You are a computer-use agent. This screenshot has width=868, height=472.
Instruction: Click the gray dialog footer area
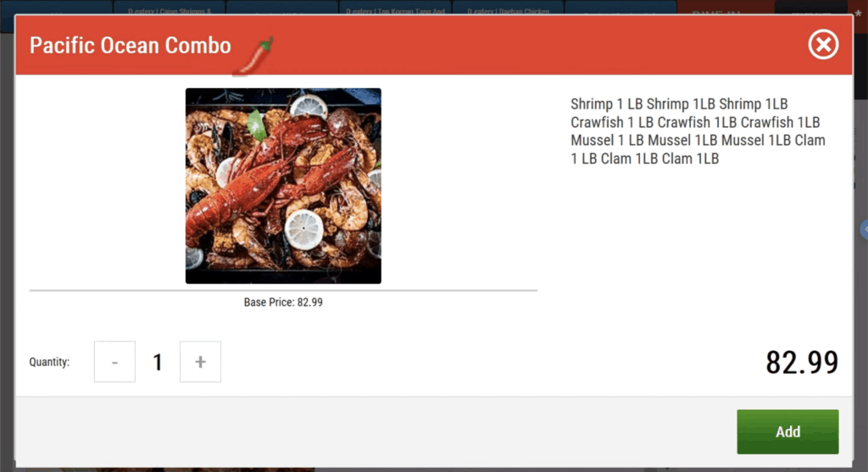(x=376, y=431)
